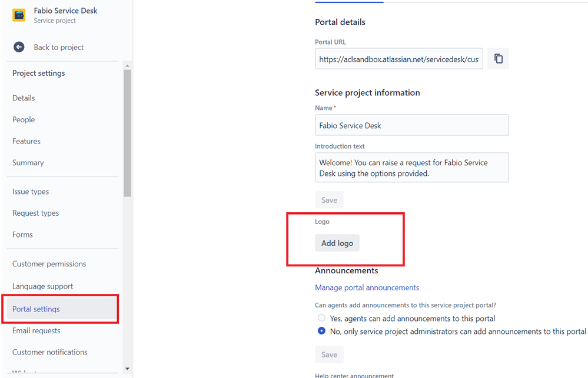Open Customer permissions settings
The height and width of the screenshot is (378, 588).
[49, 264]
